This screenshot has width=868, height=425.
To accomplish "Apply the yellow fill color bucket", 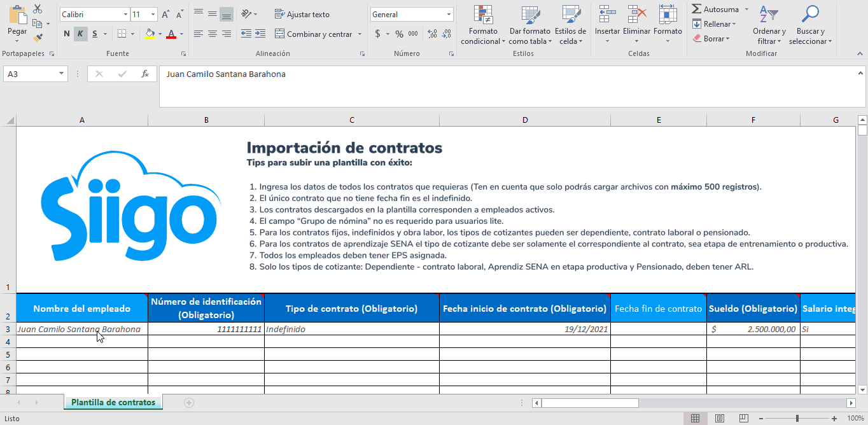I will (x=150, y=34).
